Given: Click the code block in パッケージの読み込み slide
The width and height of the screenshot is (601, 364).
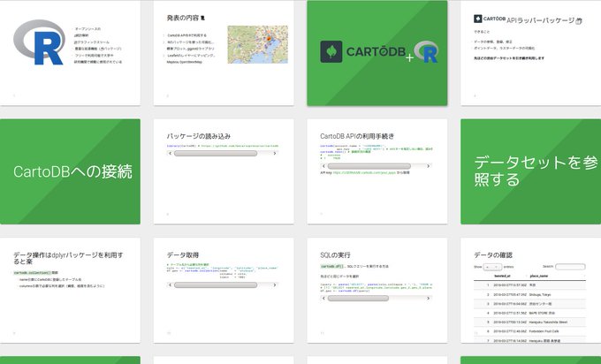Looking at the screenshot, I should coord(223,146).
